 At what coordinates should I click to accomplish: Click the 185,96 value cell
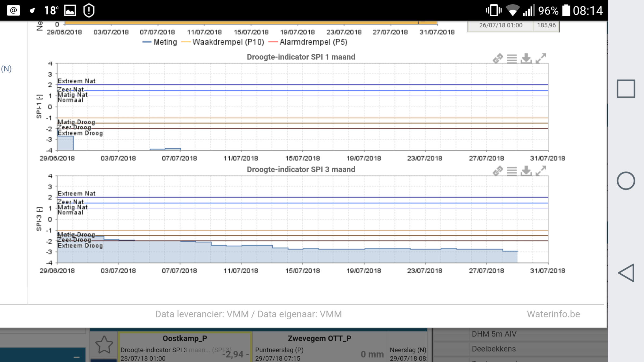(546, 25)
